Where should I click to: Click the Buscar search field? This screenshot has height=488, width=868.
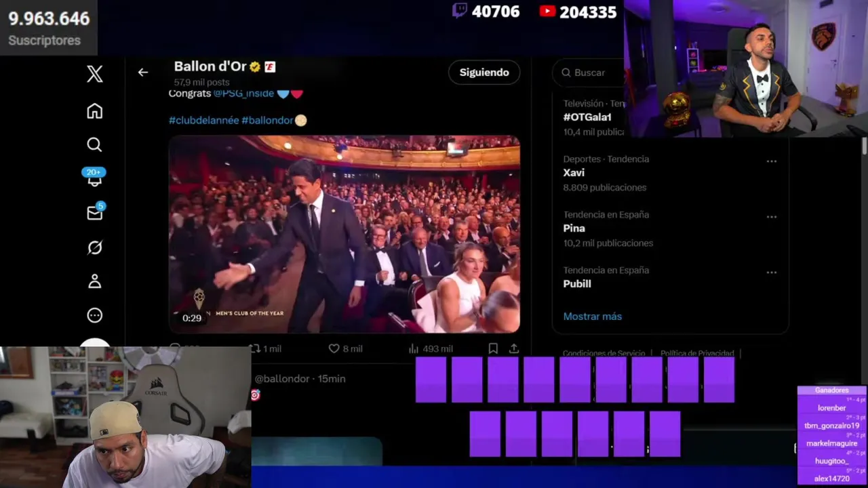(589, 73)
